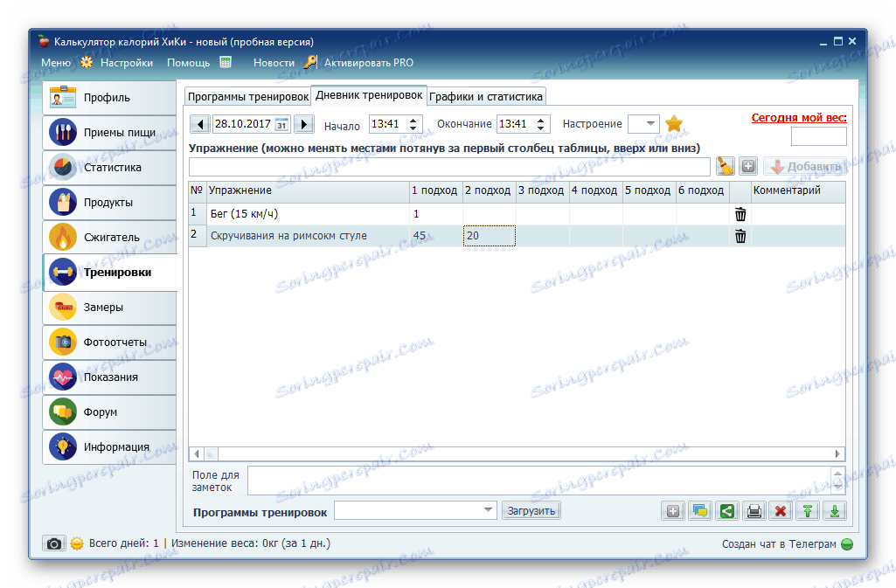Screen dimensions: 896x588
Task: Select the Бег (15 км/ч) exercise cell
Action: (308, 214)
